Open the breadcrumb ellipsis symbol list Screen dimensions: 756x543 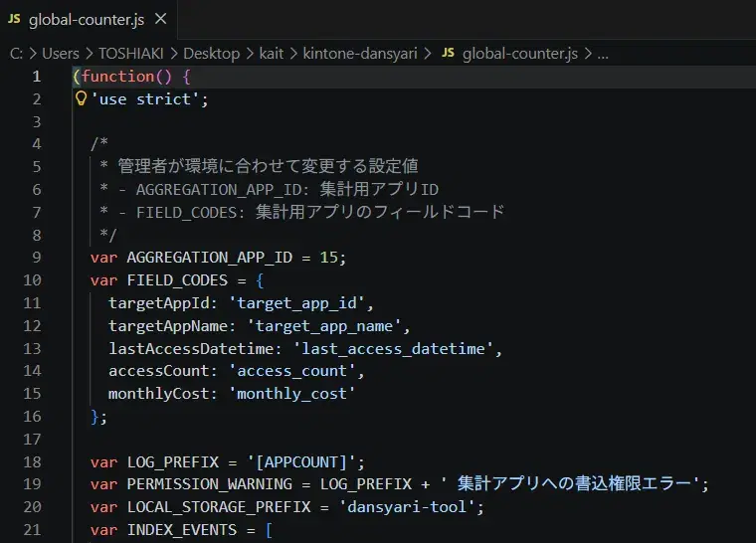point(603,54)
